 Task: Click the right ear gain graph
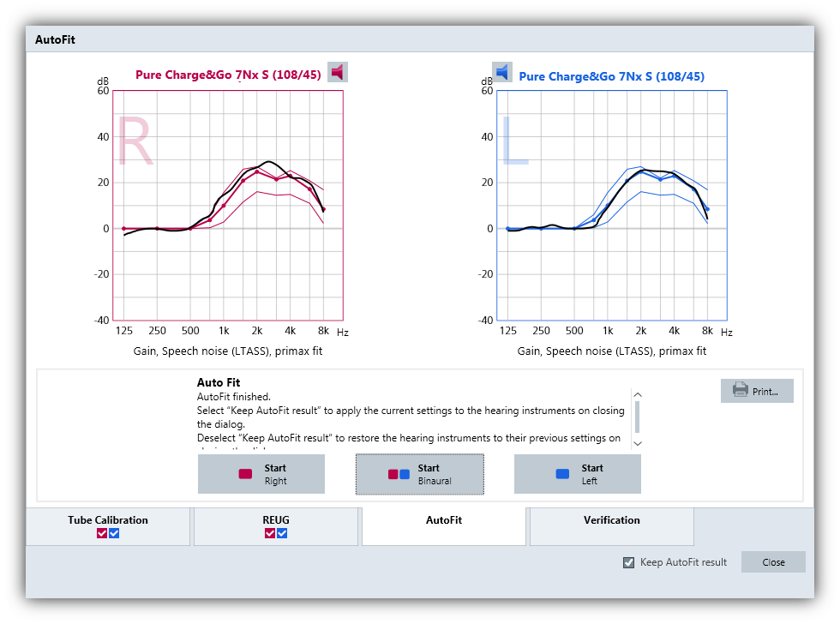click(x=228, y=206)
